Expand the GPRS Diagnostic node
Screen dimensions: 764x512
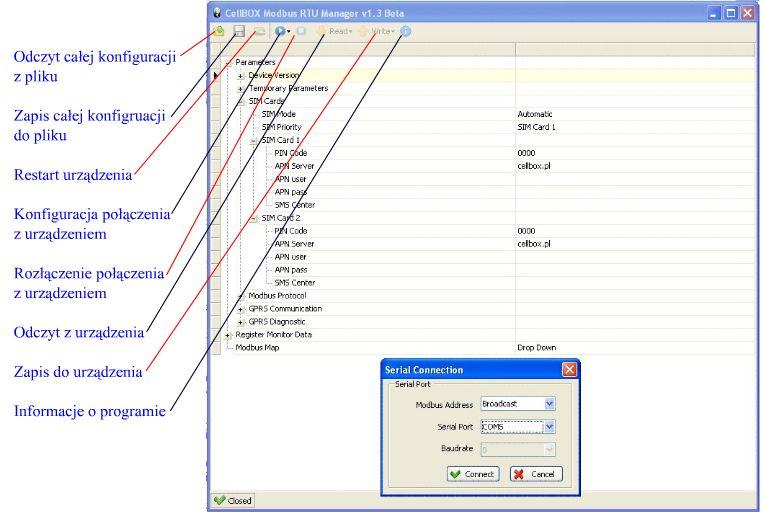click(x=240, y=322)
